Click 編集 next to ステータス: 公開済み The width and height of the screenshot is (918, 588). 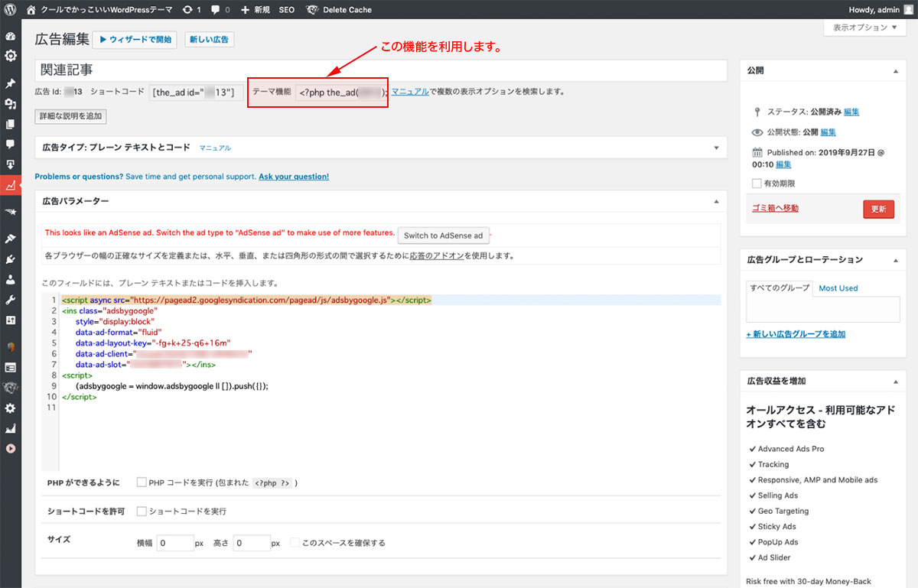tap(851, 112)
